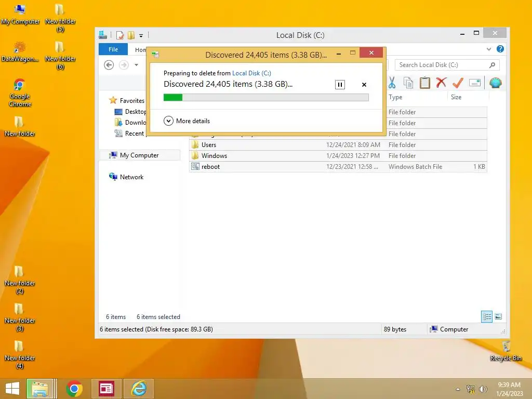Click the Copy icon in Explorer toolbar
Viewport: 532px width, 399px height.
click(x=408, y=83)
